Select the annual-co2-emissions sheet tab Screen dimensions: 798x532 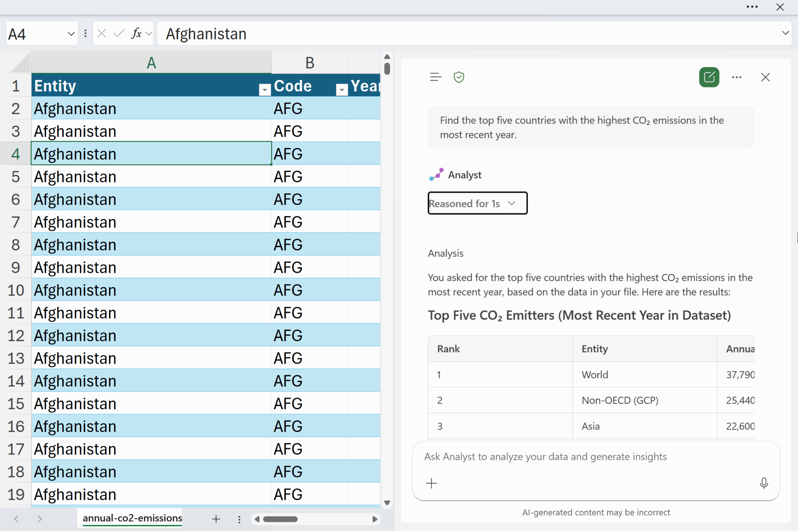(x=132, y=518)
